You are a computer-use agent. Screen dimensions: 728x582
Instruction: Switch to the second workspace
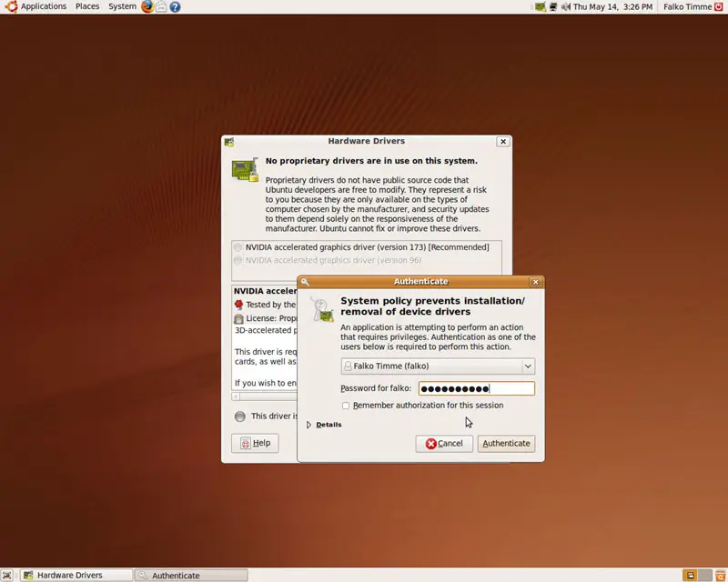tap(704, 576)
